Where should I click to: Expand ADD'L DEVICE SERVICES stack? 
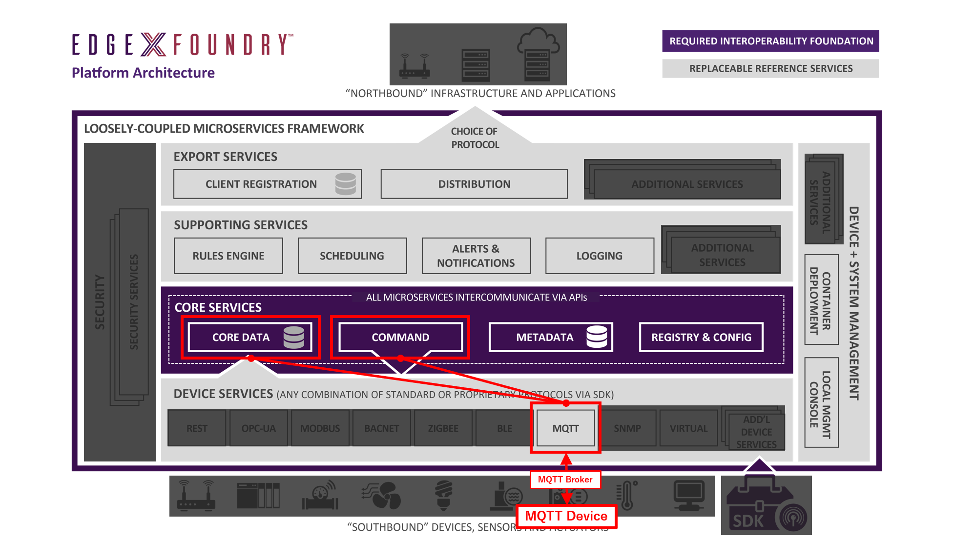coord(755,432)
